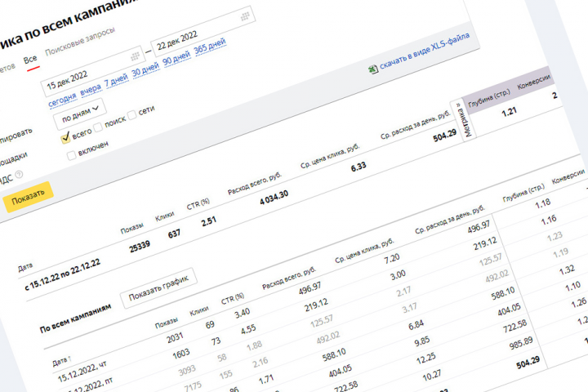Click the '15.12.2022, чт' date row

click(x=82, y=372)
